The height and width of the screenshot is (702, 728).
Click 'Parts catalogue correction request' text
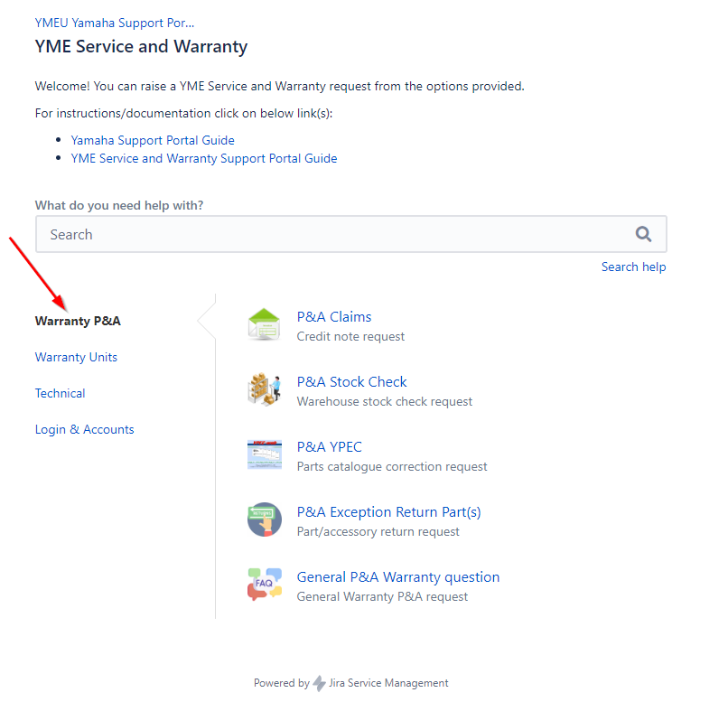tap(392, 466)
